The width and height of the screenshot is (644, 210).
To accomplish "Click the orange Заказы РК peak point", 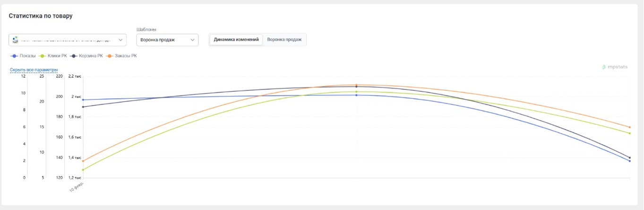I will [356, 85].
